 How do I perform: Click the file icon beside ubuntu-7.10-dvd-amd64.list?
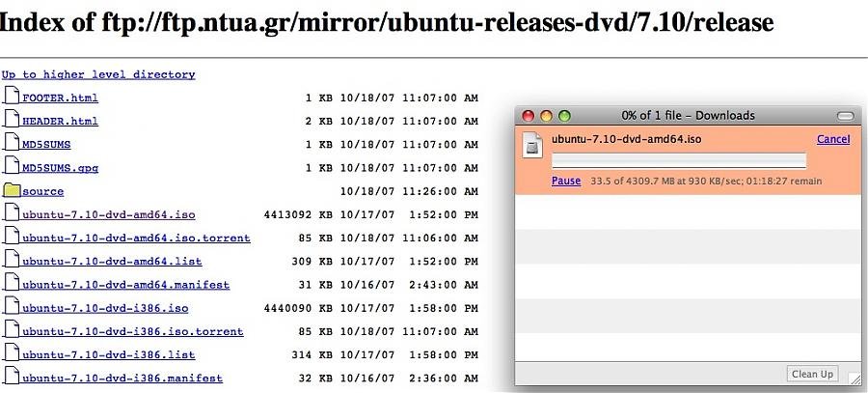[x=12, y=261]
